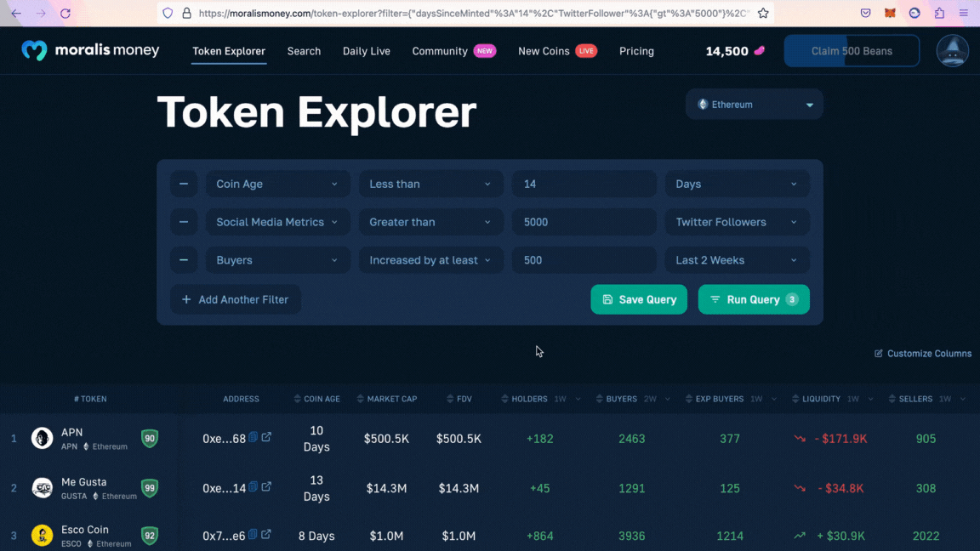Bookmark this page with the star icon

[x=763, y=13]
